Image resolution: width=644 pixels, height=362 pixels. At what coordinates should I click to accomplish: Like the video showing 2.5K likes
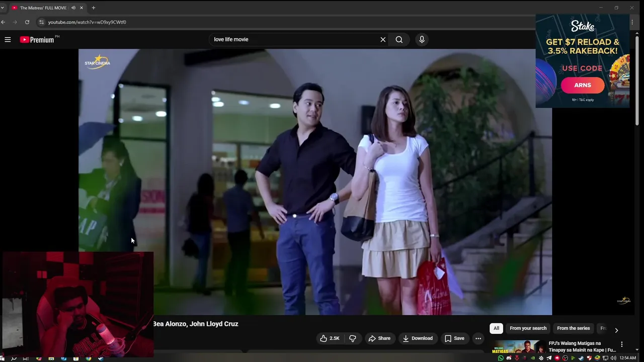tap(330, 338)
